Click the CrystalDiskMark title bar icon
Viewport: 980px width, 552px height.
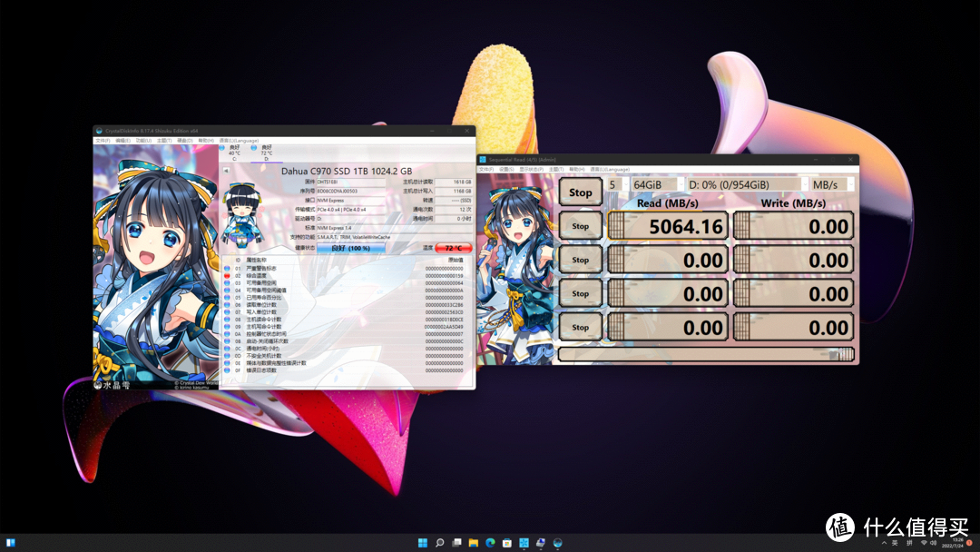(482, 159)
